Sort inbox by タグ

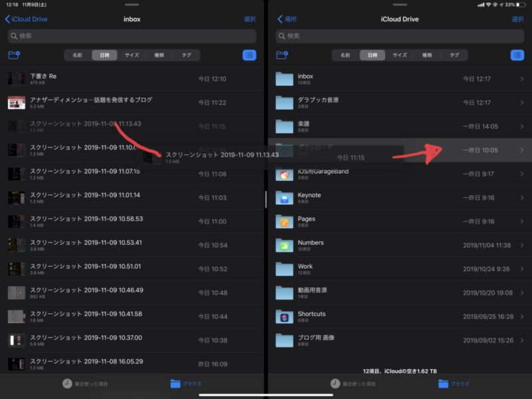click(x=186, y=55)
